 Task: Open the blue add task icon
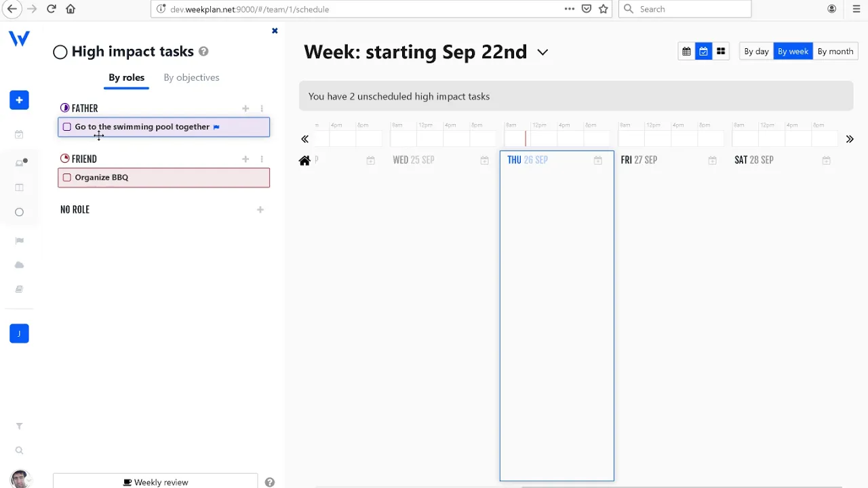point(19,100)
